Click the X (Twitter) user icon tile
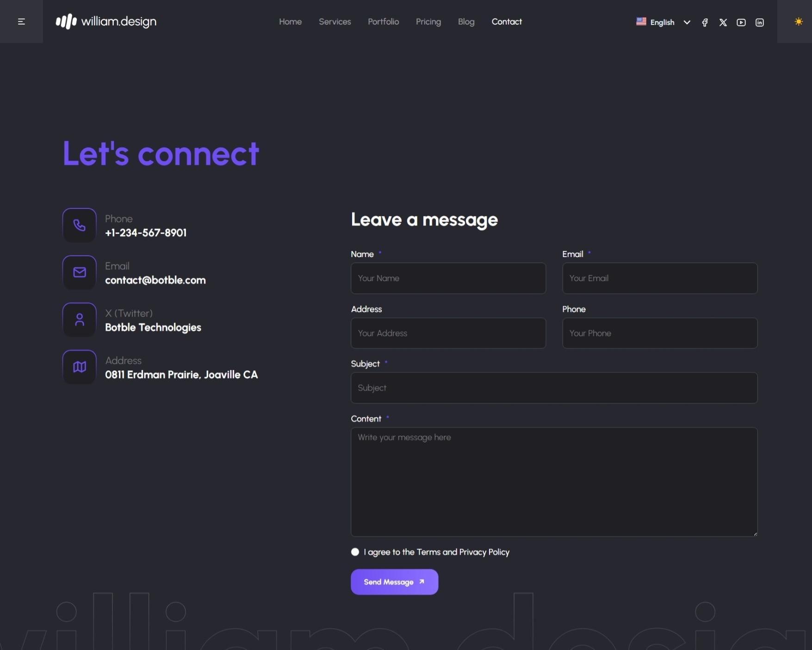This screenshot has width=812, height=650. click(80, 319)
